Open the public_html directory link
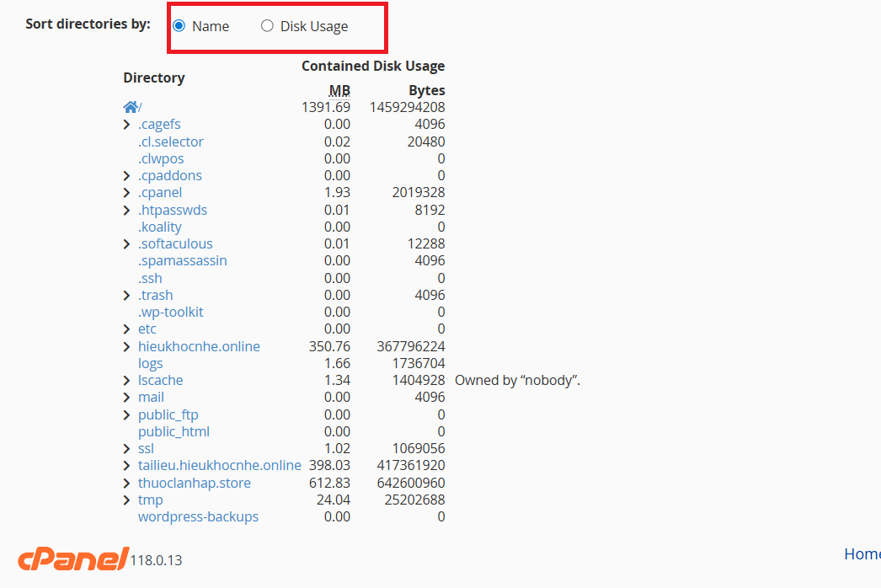The image size is (881, 588). (x=174, y=431)
